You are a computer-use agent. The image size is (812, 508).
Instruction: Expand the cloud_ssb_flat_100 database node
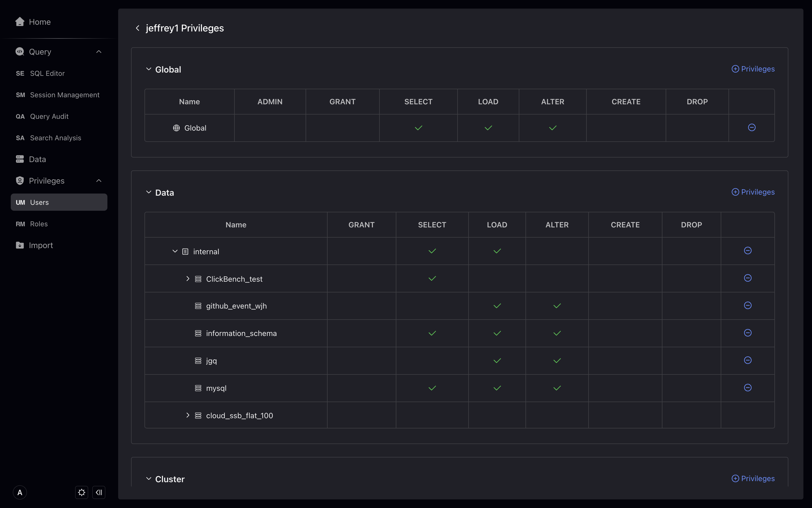coord(188,415)
